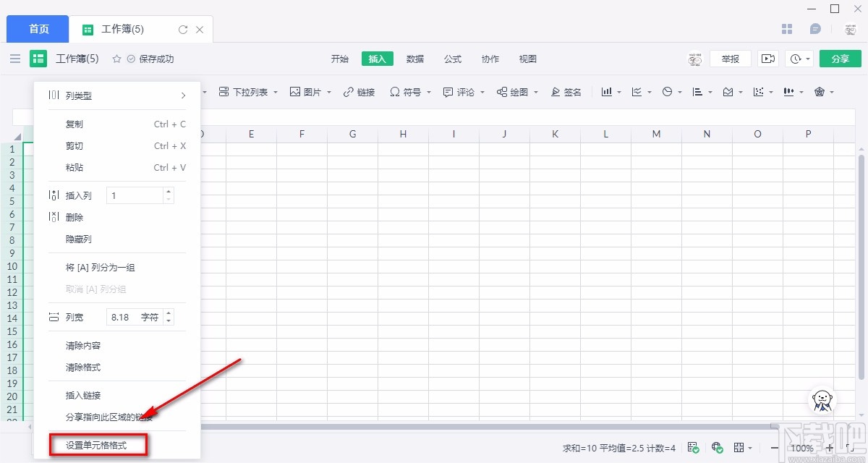Insert a 签名 signature
The image size is (868, 463).
[566, 92]
